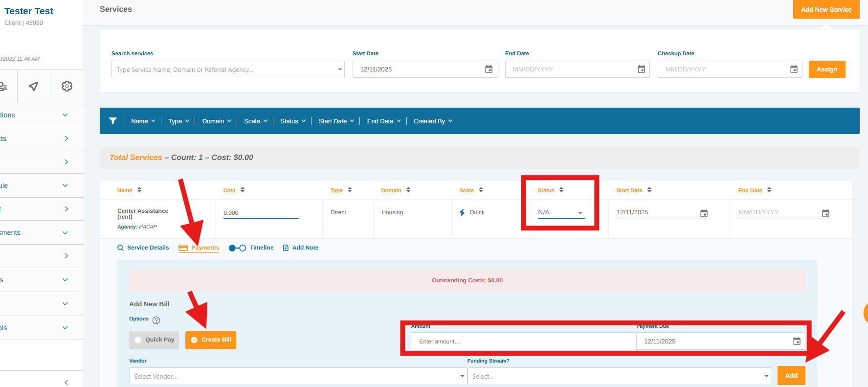Select the Quick Pay option
The width and height of the screenshot is (868, 387).
[154, 340]
